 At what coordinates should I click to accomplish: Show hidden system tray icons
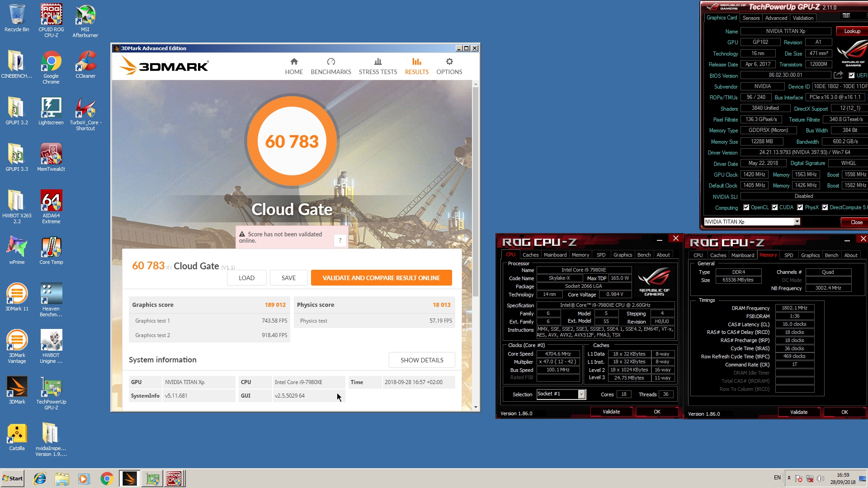[x=789, y=478]
